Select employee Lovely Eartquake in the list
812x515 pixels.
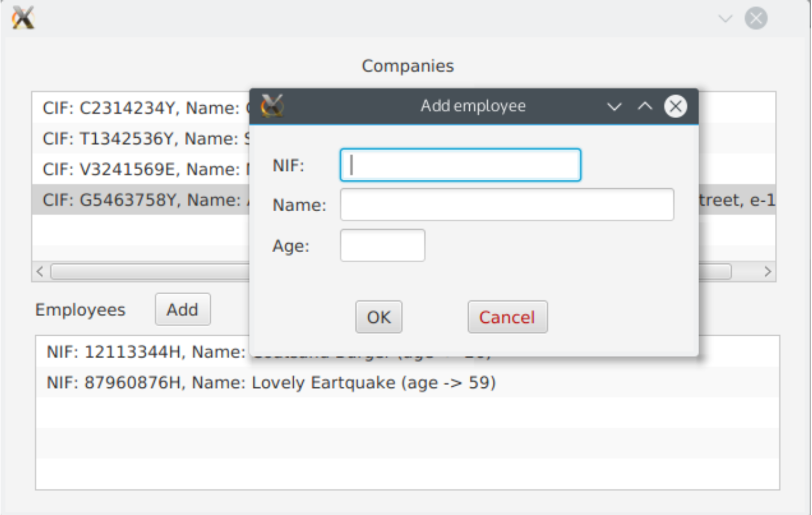tap(271, 383)
